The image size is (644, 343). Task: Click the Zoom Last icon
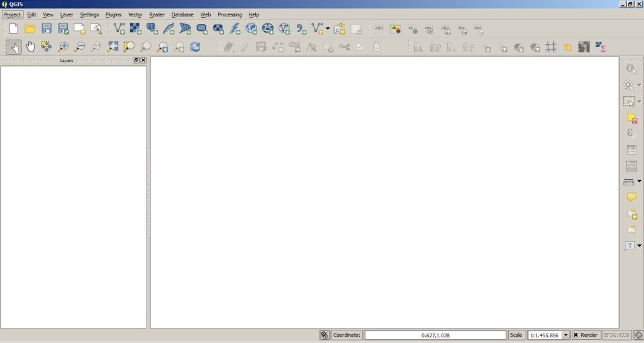pyautogui.click(x=163, y=47)
